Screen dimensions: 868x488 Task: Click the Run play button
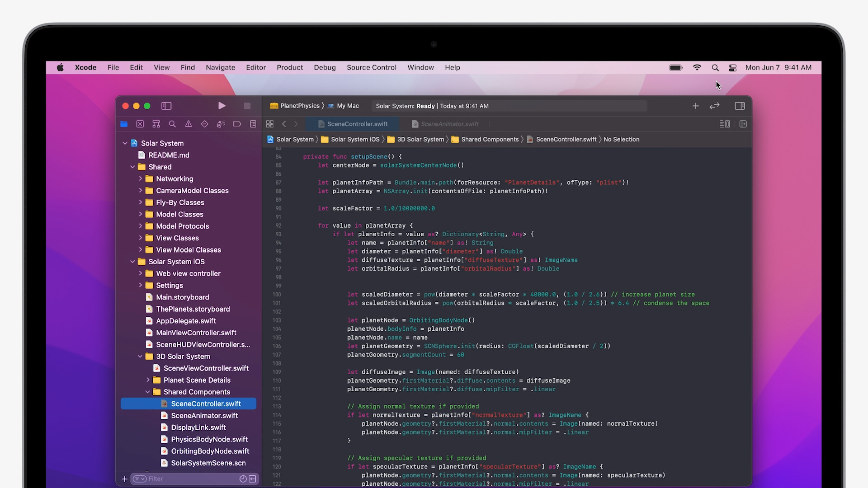222,106
